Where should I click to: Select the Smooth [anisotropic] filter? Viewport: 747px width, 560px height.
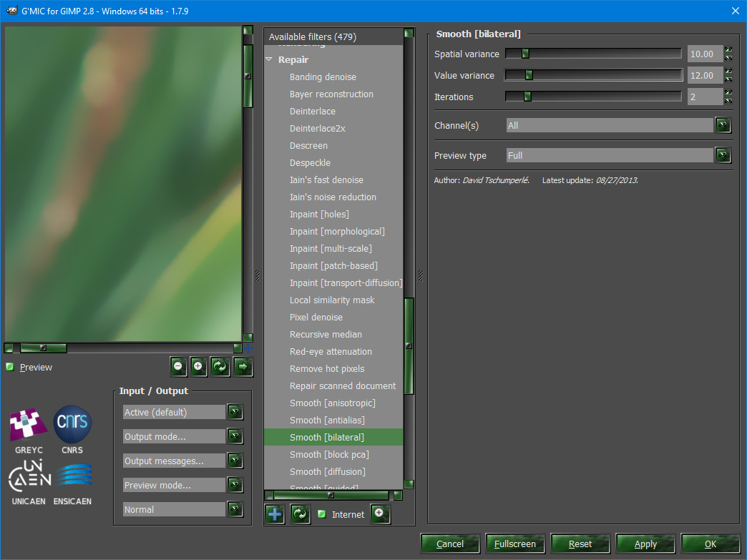(333, 403)
